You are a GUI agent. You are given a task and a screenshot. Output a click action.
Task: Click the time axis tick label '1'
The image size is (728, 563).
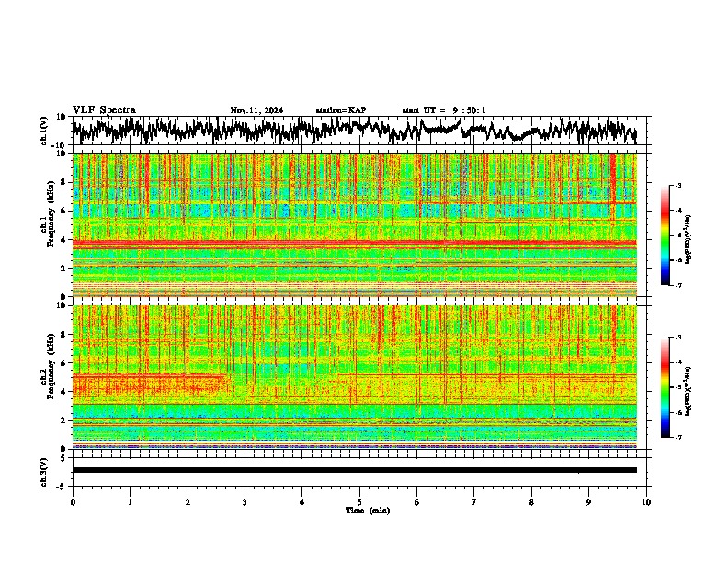coord(130,502)
